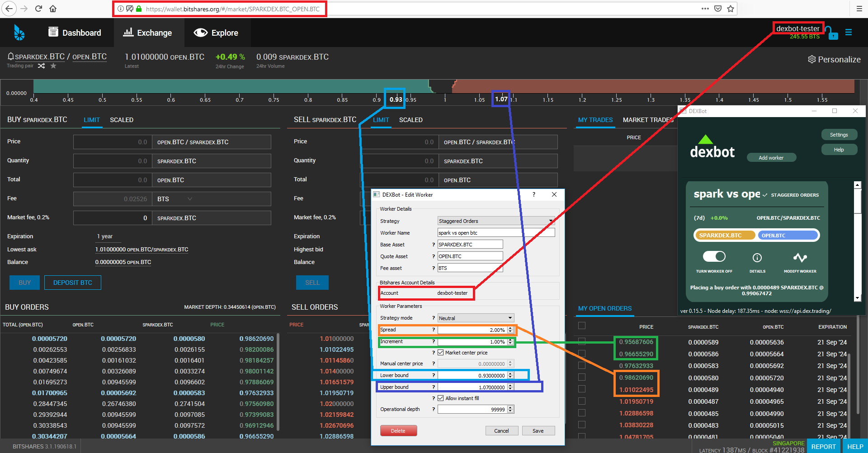Turn worker off with the toggle switch
The image size is (868, 453).
point(714,257)
